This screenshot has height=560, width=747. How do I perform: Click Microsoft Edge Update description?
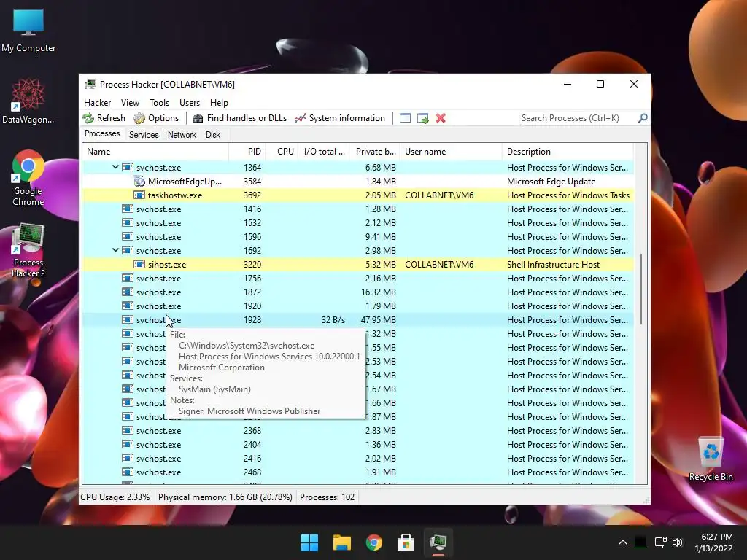551,182
